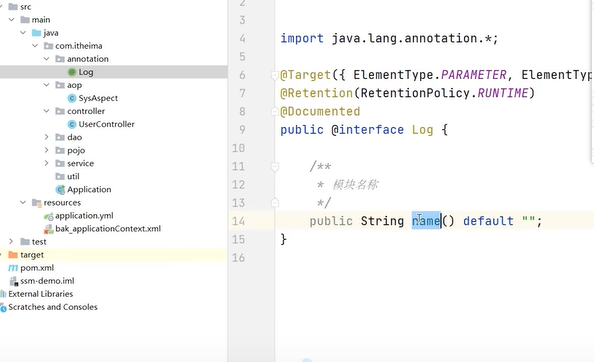
Task: Select the target folder entry
Action: (32, 255)
